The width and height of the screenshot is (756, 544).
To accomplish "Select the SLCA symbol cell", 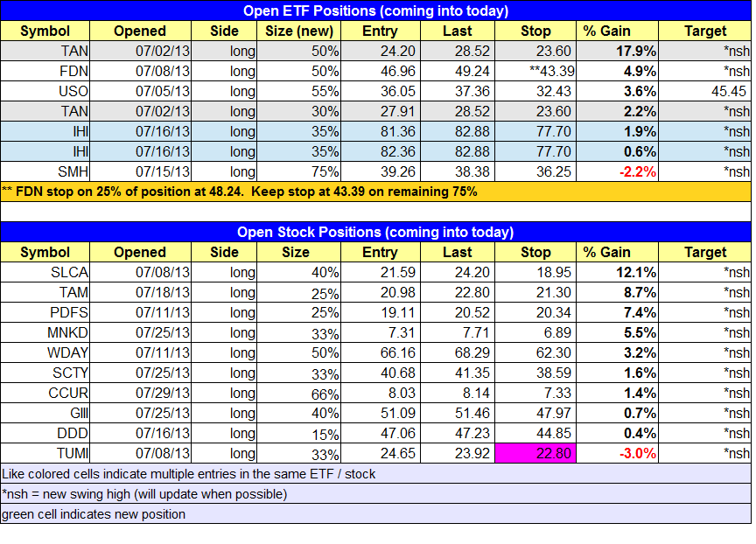I will click(x=45, y=272).
